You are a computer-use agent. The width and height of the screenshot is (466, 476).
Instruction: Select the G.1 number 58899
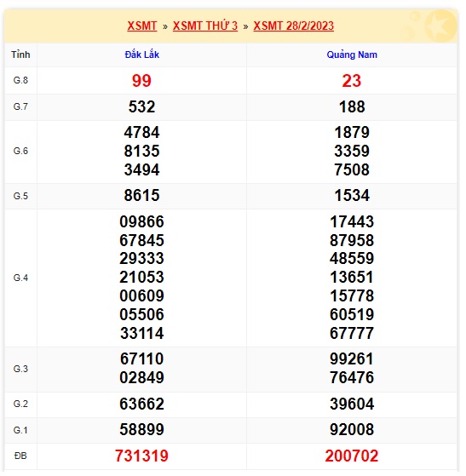[x=142, y=429]
